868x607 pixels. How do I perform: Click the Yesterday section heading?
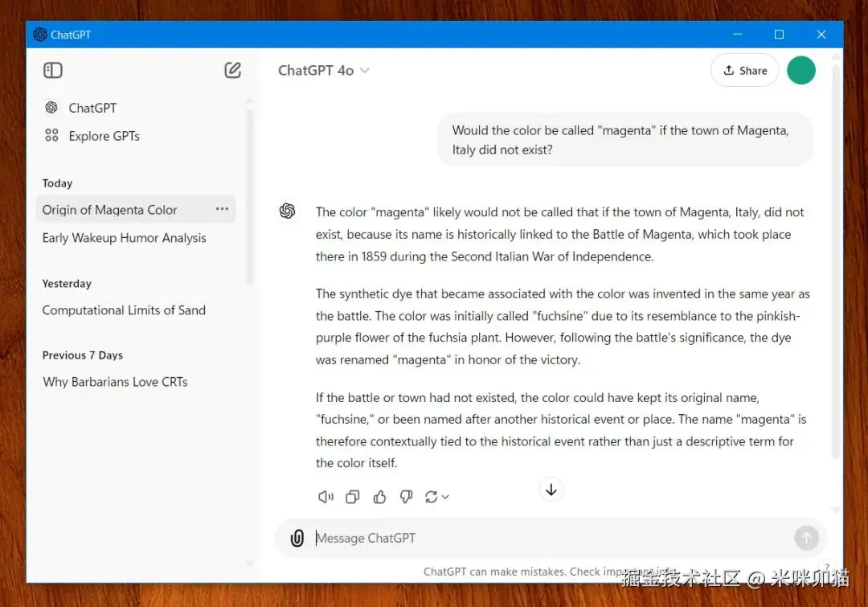click(x=67, y=284)
